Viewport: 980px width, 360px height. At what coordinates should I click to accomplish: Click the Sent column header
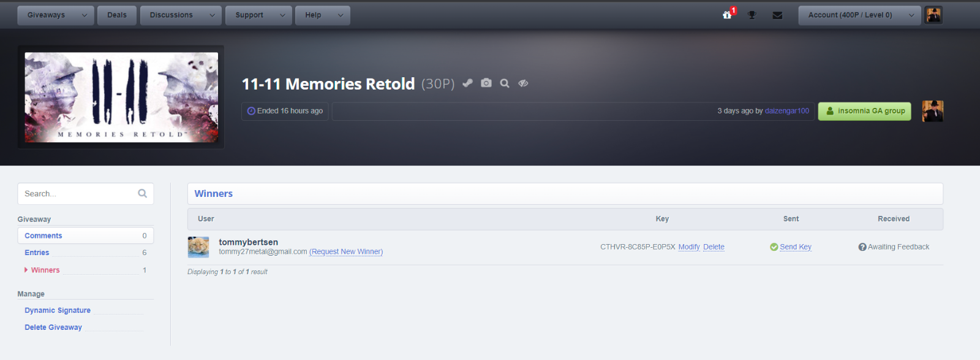(791, 219)
